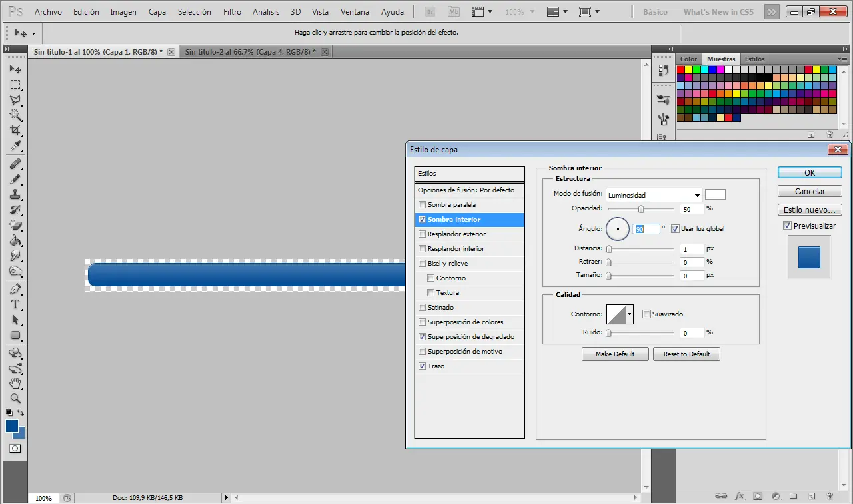This screenshot has height=504, width=853.
Task: Open the Modo de fusión dropdown
Action: point(654,195)
